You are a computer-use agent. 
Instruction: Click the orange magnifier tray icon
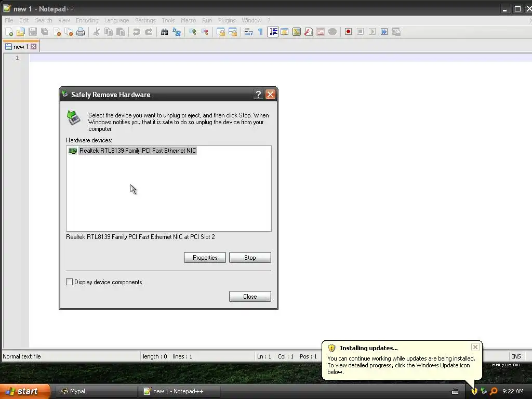click(494, 391)
